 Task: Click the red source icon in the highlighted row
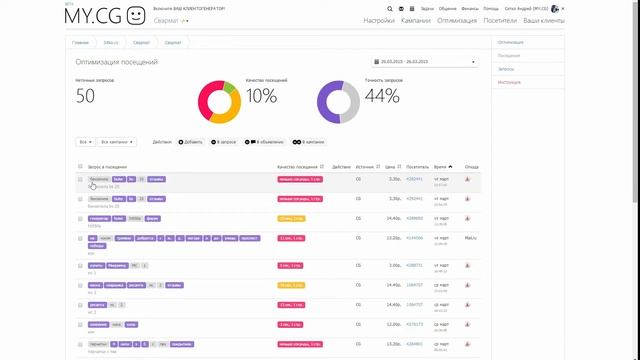click(x=467, y=179)
